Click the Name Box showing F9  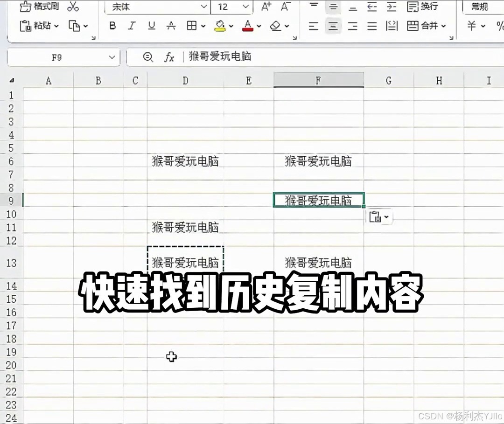(63, 57)
